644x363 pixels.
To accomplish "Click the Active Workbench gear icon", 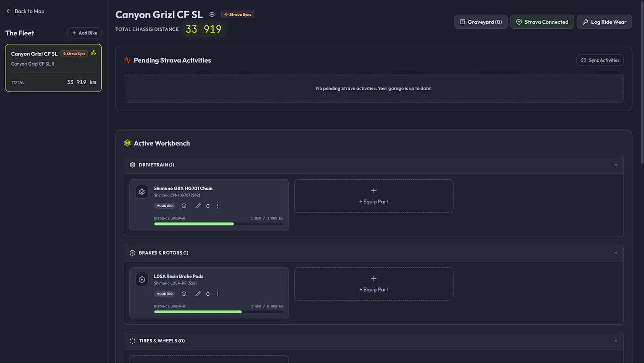I will pyautogui.click(x=128, y=143).
